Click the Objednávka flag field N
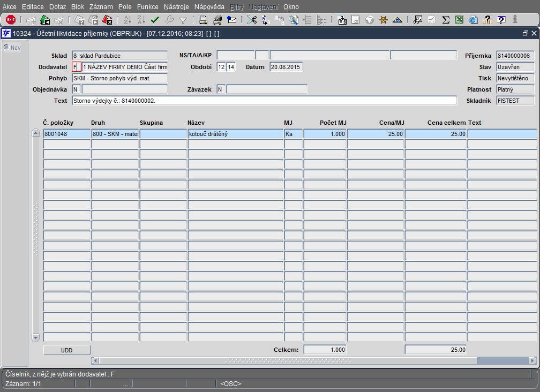The width and height of the screenshot is (540, 392). point(77,89)
